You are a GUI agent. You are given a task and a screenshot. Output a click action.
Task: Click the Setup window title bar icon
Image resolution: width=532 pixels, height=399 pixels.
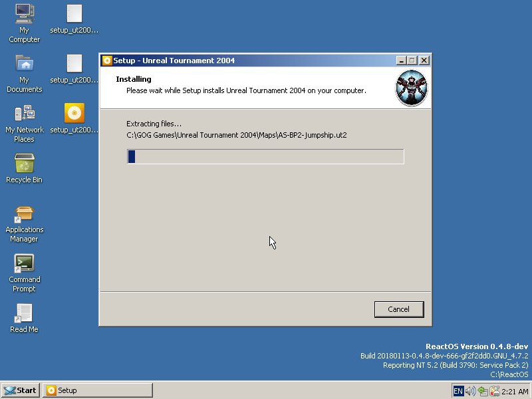coord(107,61)
